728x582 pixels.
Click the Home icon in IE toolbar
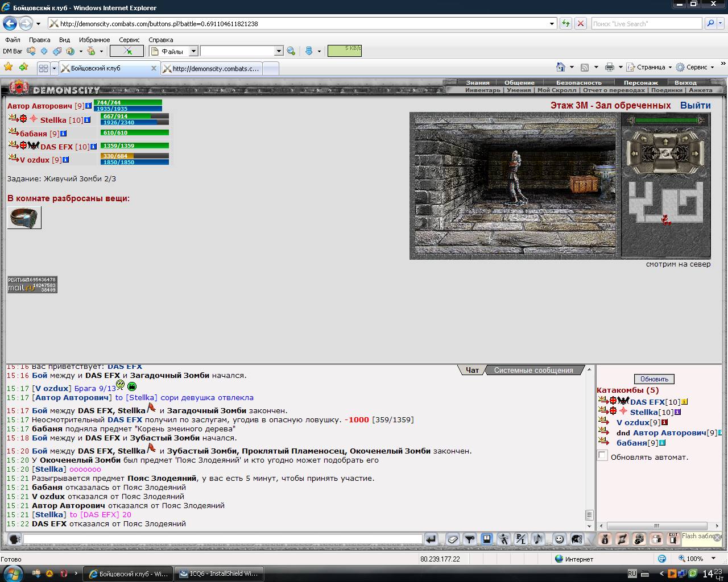561,67
